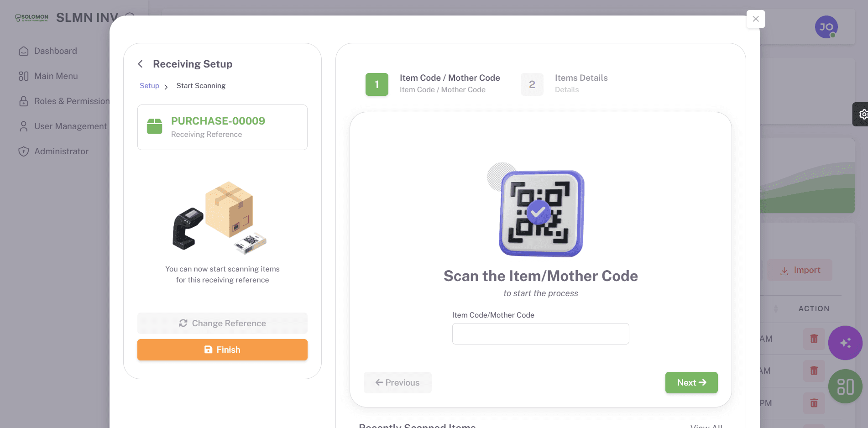Click the column sort arrows beside ACTION
Image resolution: width=868 pixels, height=428 pixels.
[776, 309]
